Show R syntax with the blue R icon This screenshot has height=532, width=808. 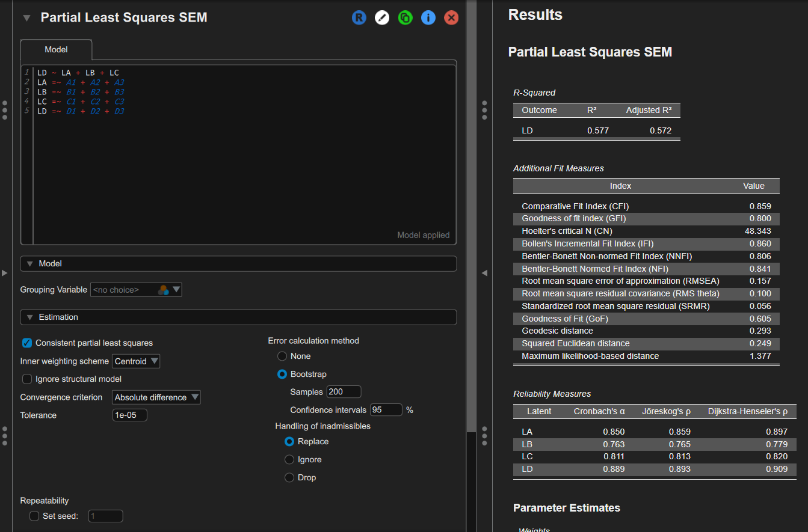359,17
